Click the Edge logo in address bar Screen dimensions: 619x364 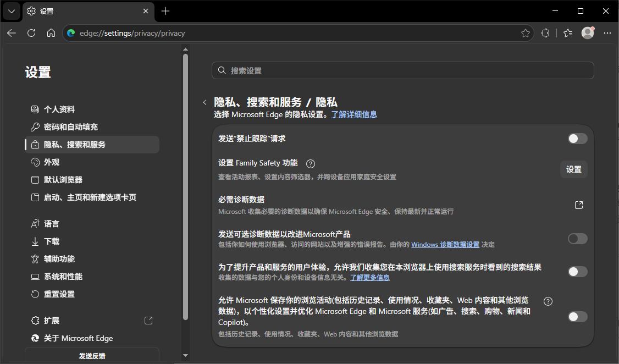71,33
